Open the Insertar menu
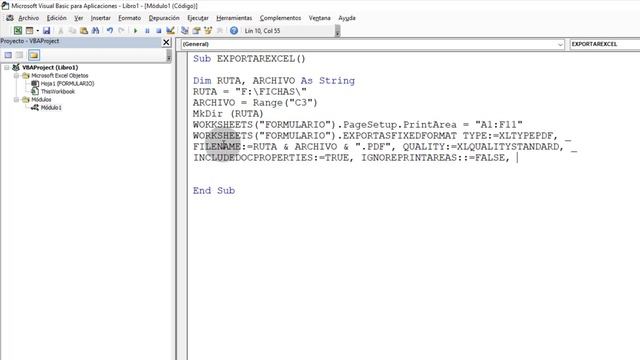This screenshot has height=360, width=640. click(x=100, y=18)
